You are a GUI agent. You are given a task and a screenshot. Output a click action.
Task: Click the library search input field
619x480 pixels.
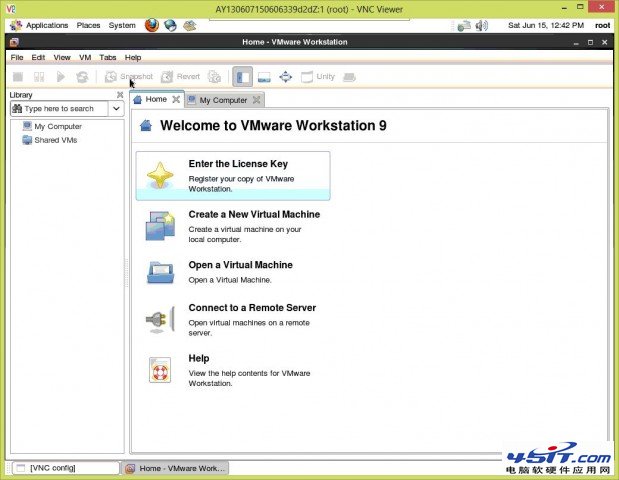(x=59, y=109)
